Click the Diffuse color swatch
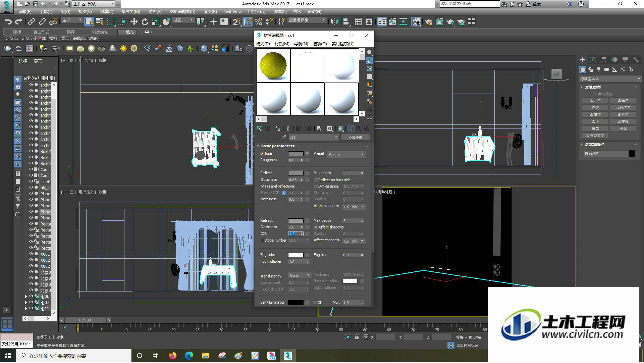Screen dimensions: 644x363 [296, 154]
